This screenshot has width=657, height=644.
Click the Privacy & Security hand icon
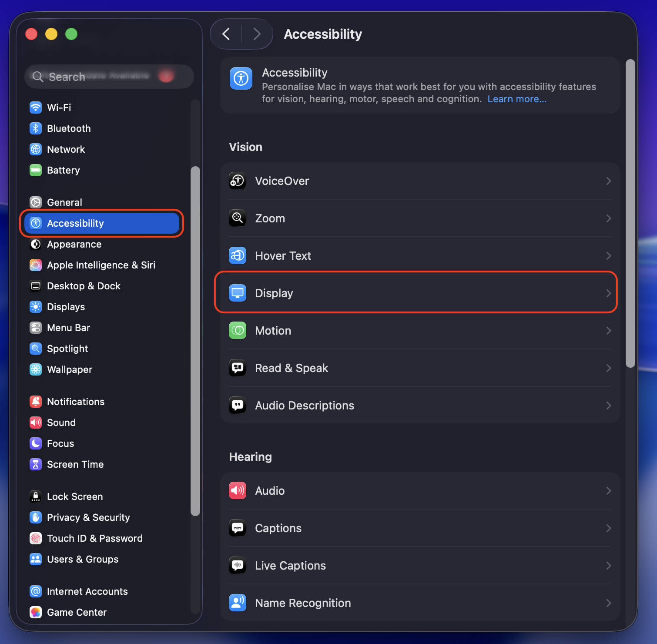click(36, 517)
